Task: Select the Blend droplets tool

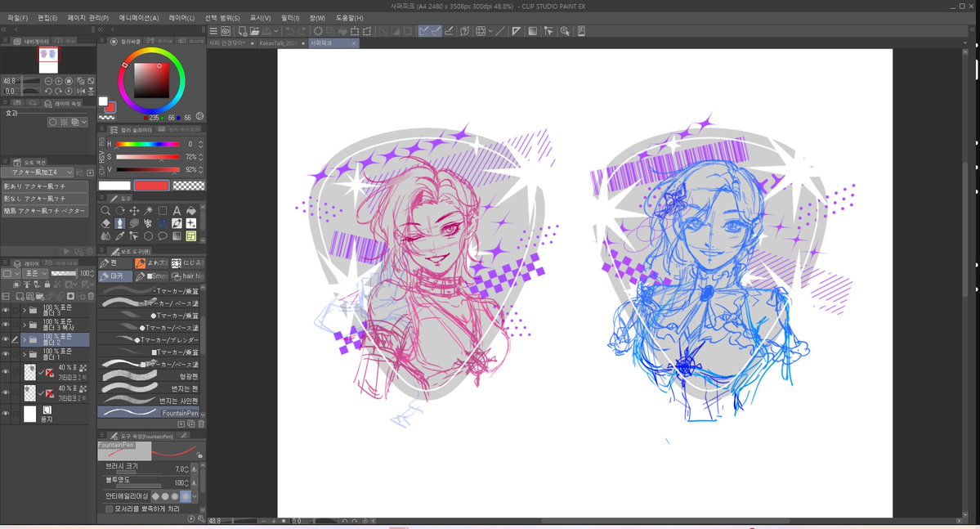Action: (x=105, y=236)
